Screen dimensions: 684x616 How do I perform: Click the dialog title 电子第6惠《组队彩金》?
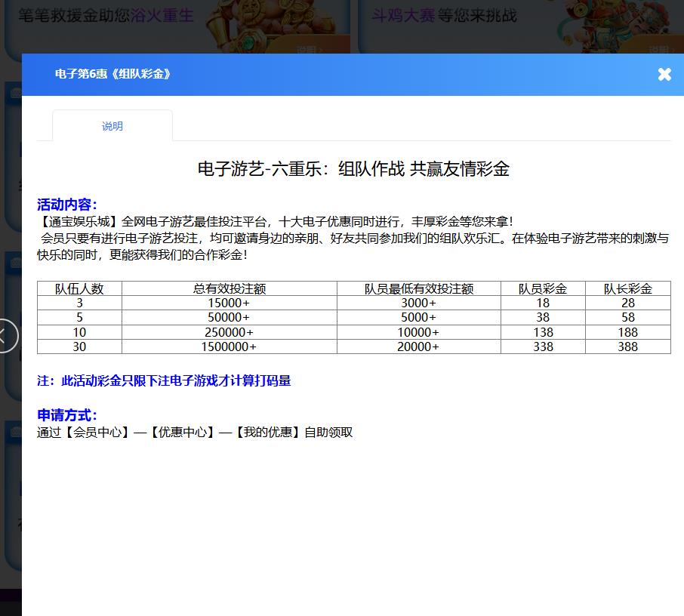click(x=113, y=74)
